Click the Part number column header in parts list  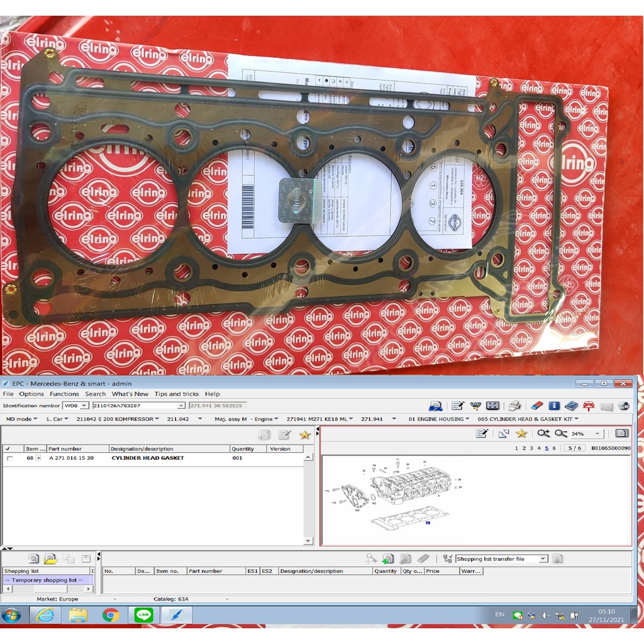78,449
